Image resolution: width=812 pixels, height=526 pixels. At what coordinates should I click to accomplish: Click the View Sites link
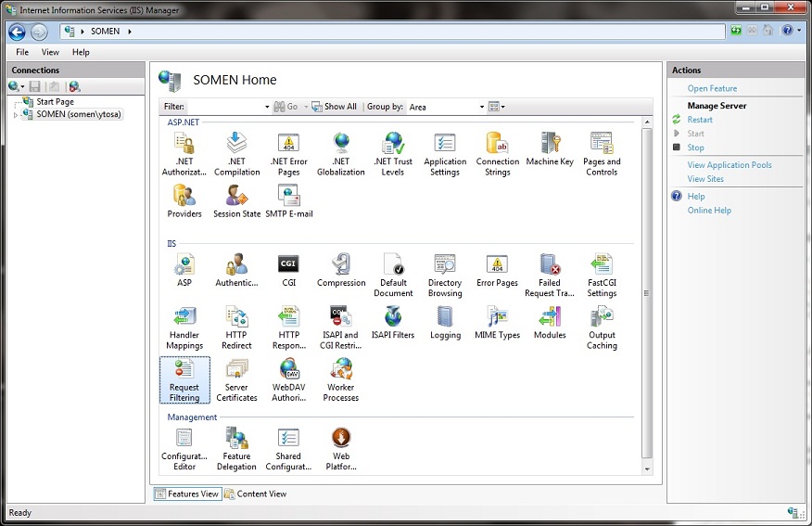[x=705, y=179]
